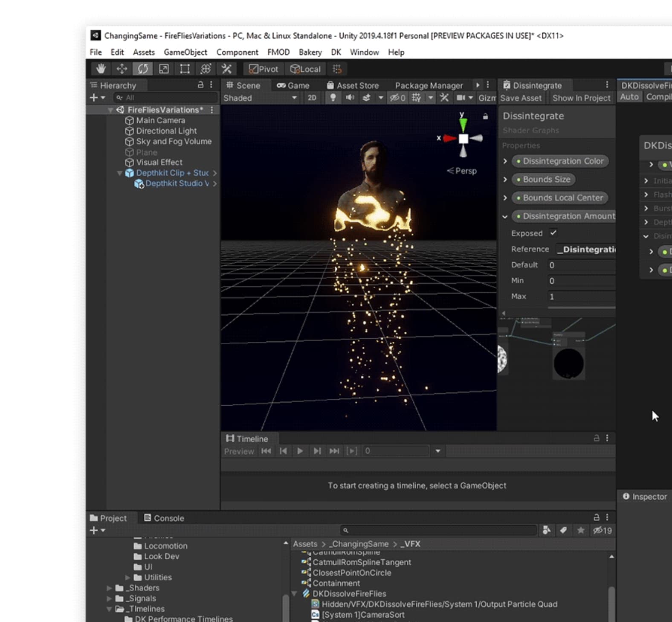Toggle scene lighting bulb icon
The image size is (672, 622).
tap(333, 98)
